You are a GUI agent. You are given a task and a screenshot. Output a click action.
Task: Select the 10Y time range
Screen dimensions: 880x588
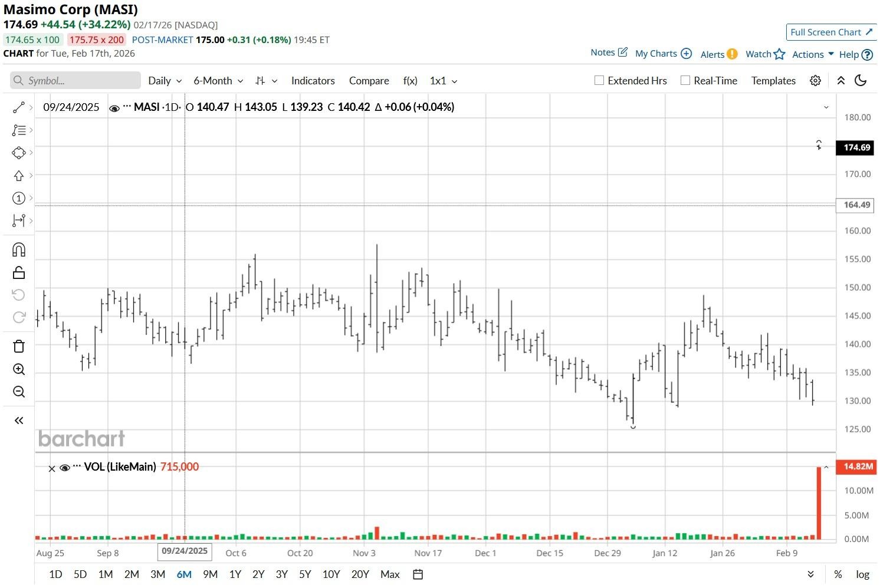[331, 574]
